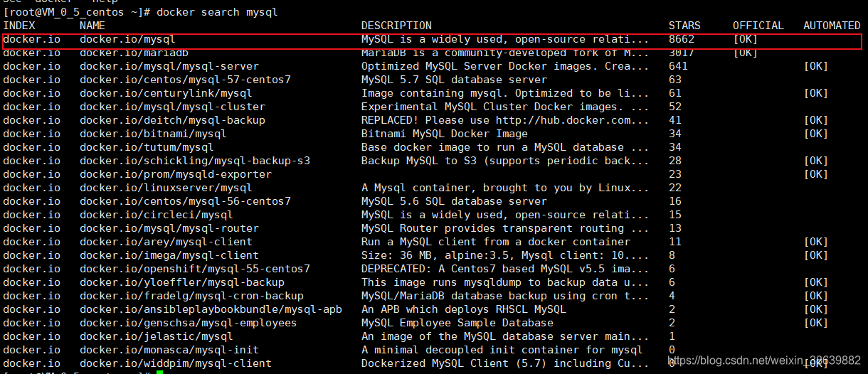This screenshot has width=868, height=374.
Task: Click the 63 stars value
Action: pos(675,80)
